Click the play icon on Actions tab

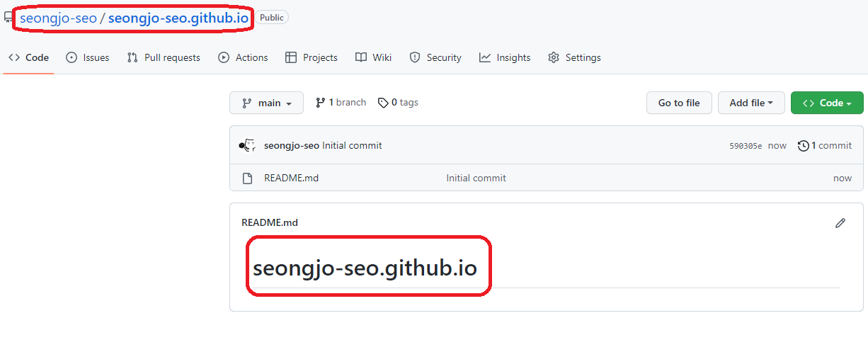point(224,57)
